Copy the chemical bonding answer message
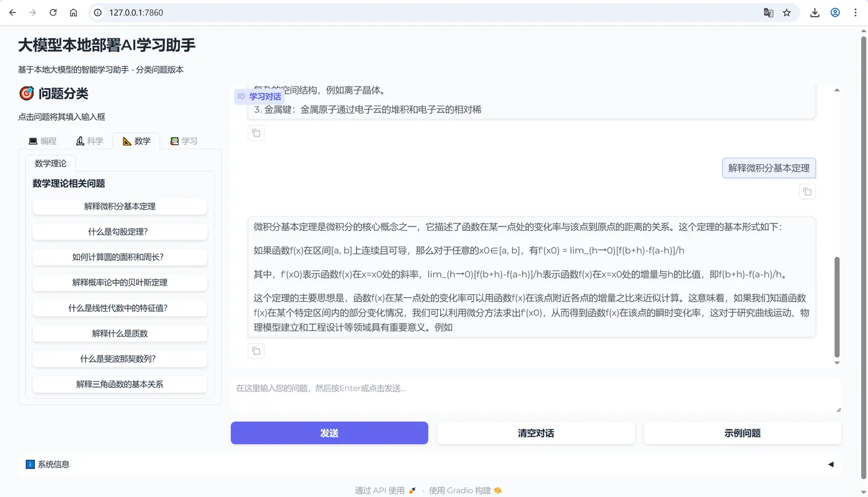This screenshot has height=497, width=868. click(x=255, y=132)
